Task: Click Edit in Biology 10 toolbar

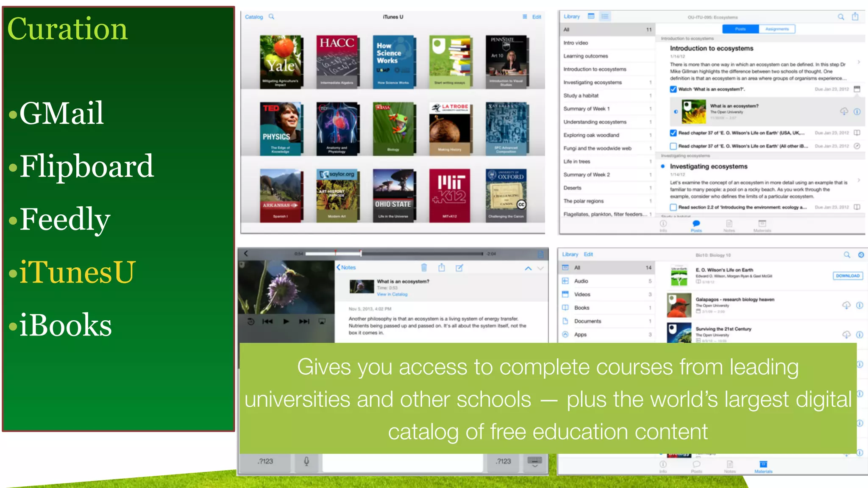Action: 588,254
